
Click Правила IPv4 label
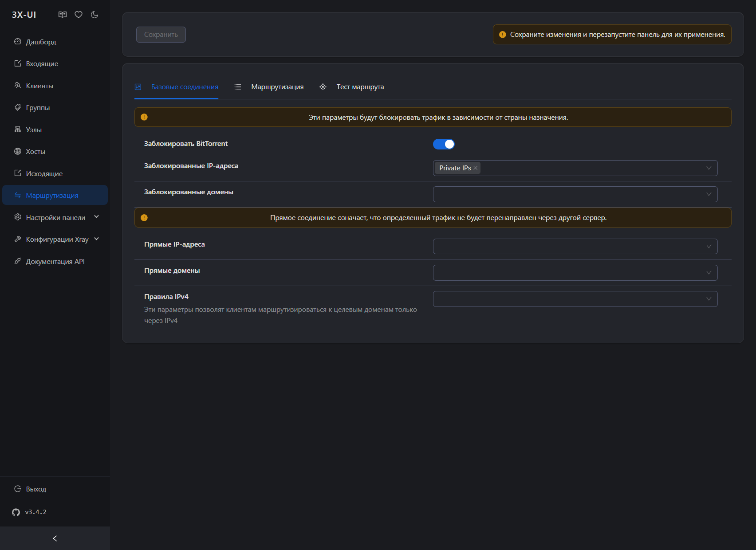(x=166, y=297)
